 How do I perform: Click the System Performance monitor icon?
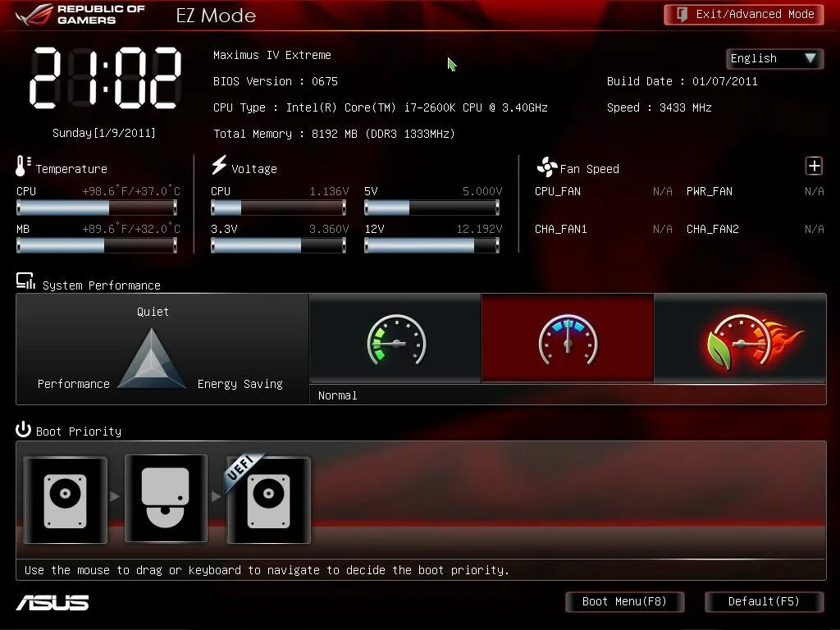[x=25, y=281]
